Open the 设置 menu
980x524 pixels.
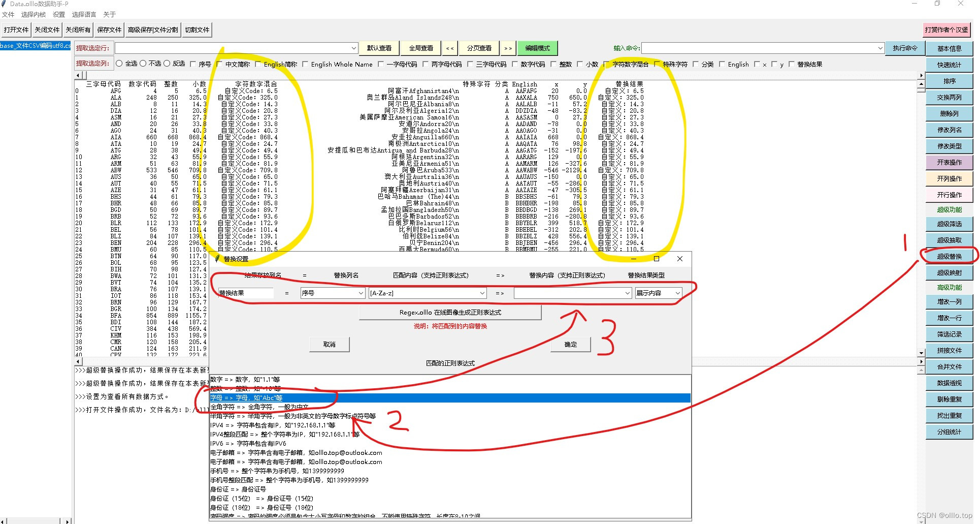(59, 15)
